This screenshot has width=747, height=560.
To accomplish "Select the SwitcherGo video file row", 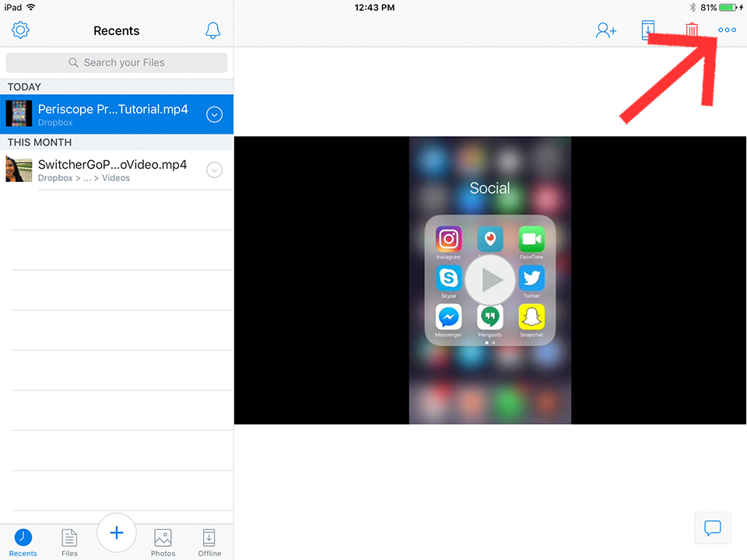I will coord(109,170).
